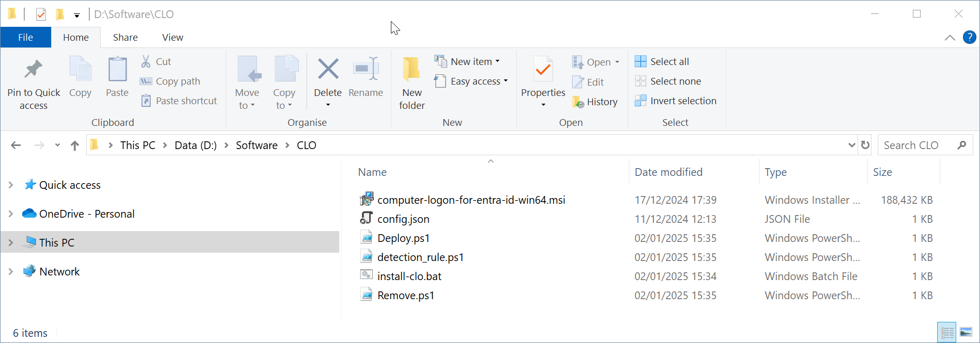Viewport: 980px width, 343px height.
Task: Click the Pin to Quick access icon
Action: click(x=34, y=70)
